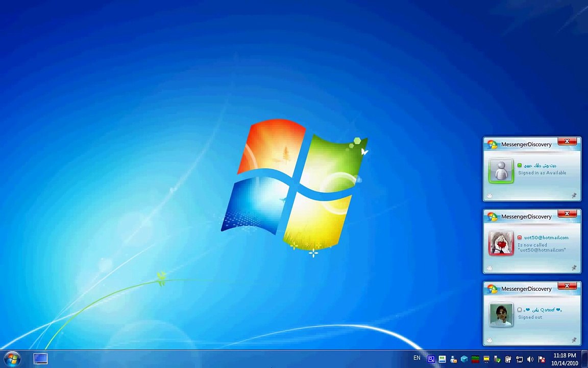588x368 pixels.
Task: Click the green bars meter tray icon
Action: point(442,359)
